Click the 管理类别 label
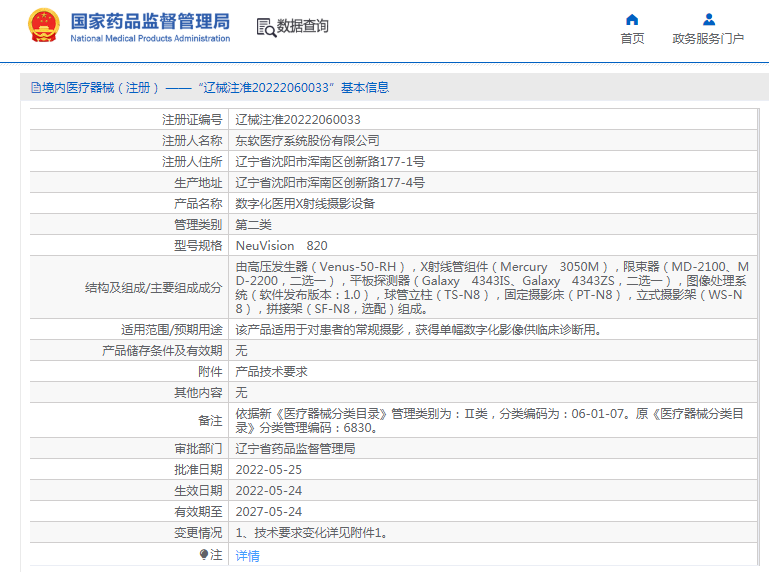The image size is (769, 572). tap(198, 225)
